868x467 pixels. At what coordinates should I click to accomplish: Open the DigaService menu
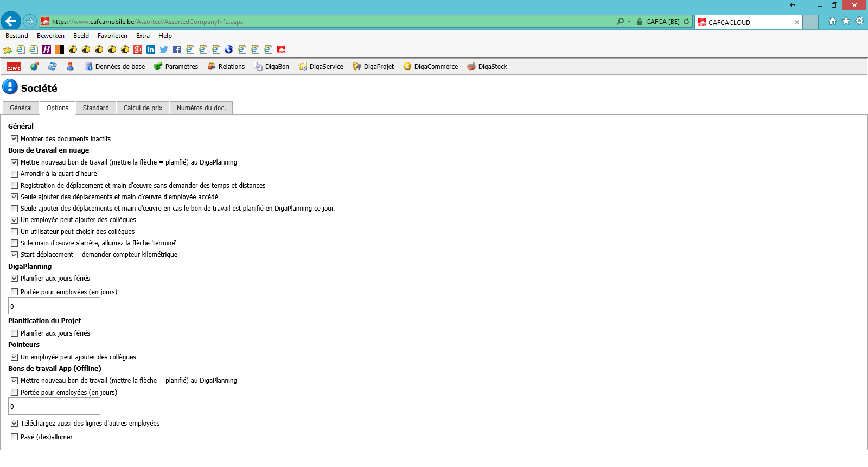(x=321, y=66)
